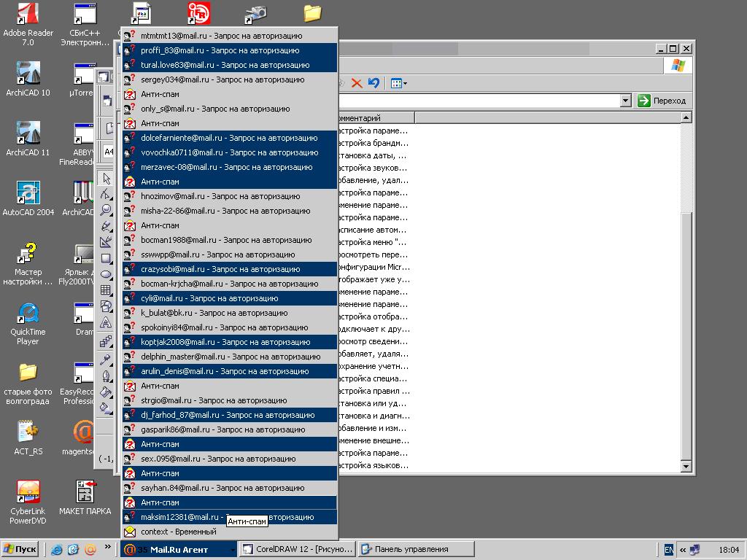The image size is (747, 560).
Task: Select dj_farhod_87@mail.ru authorization request
Action: tap(230, 415)
